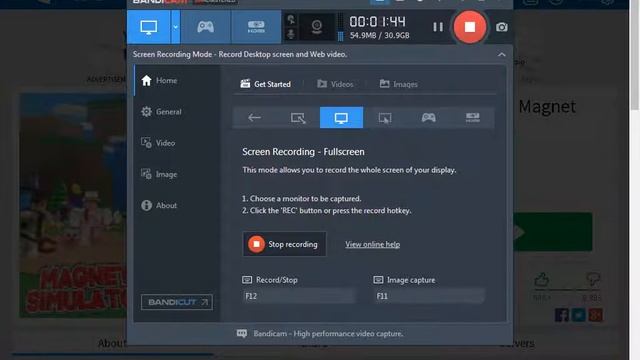This screenshot has width=640, height=360.
Task: Toggle the mouse cursor effect icon
Action: click(291, 20)
